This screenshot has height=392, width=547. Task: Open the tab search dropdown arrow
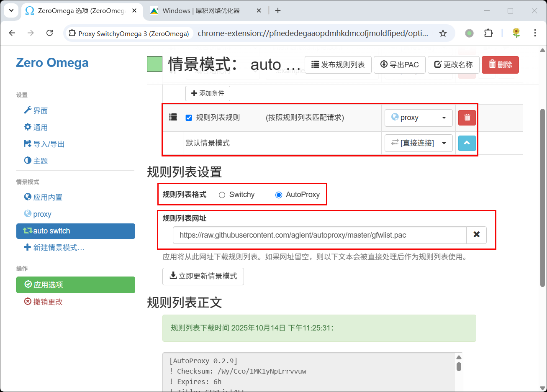pos(11,11)
